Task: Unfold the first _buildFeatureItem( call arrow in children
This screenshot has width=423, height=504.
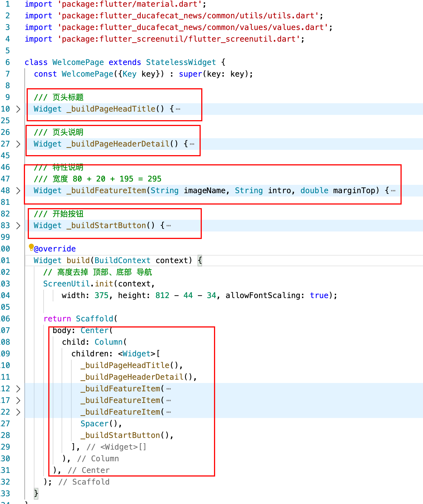Action: point(18,389)
